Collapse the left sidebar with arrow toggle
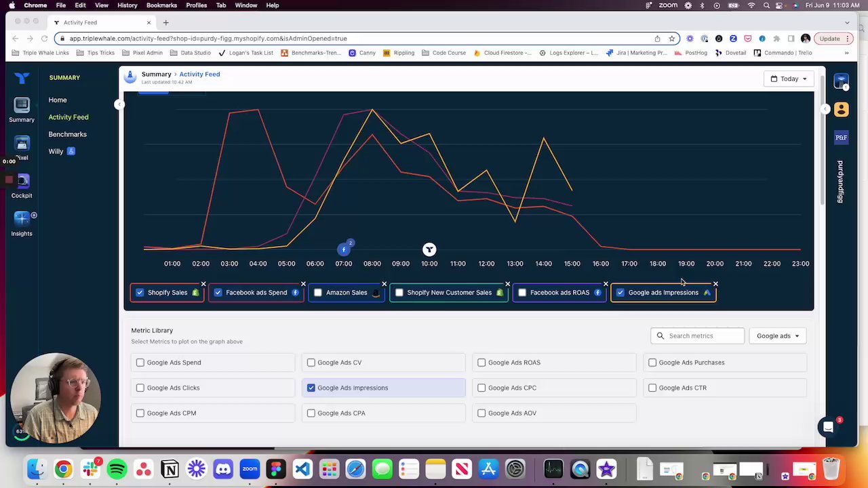Viewport: 868px width, 488px height. (x=119, y=104)
